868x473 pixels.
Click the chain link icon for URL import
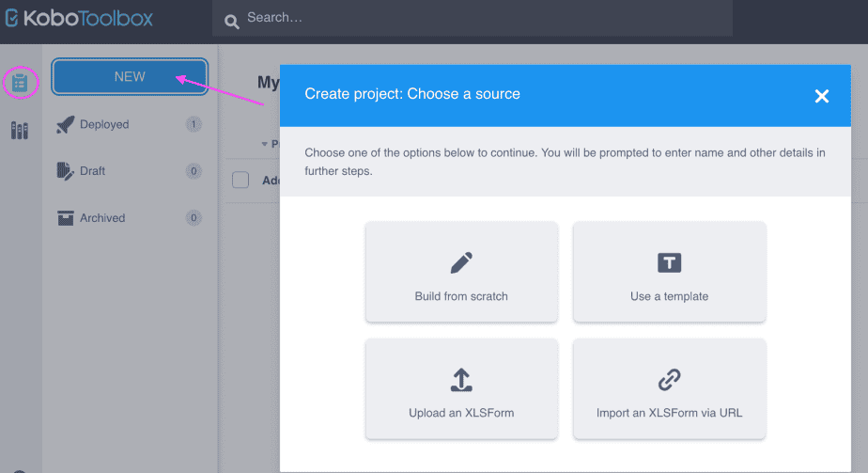[669, 379]
